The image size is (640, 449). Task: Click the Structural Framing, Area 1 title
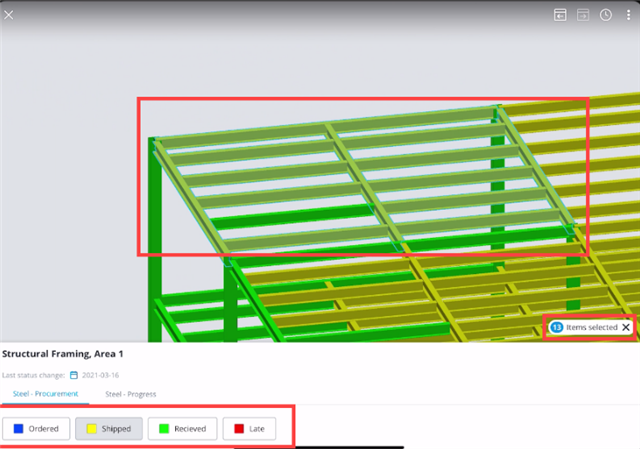coord(62,354)
